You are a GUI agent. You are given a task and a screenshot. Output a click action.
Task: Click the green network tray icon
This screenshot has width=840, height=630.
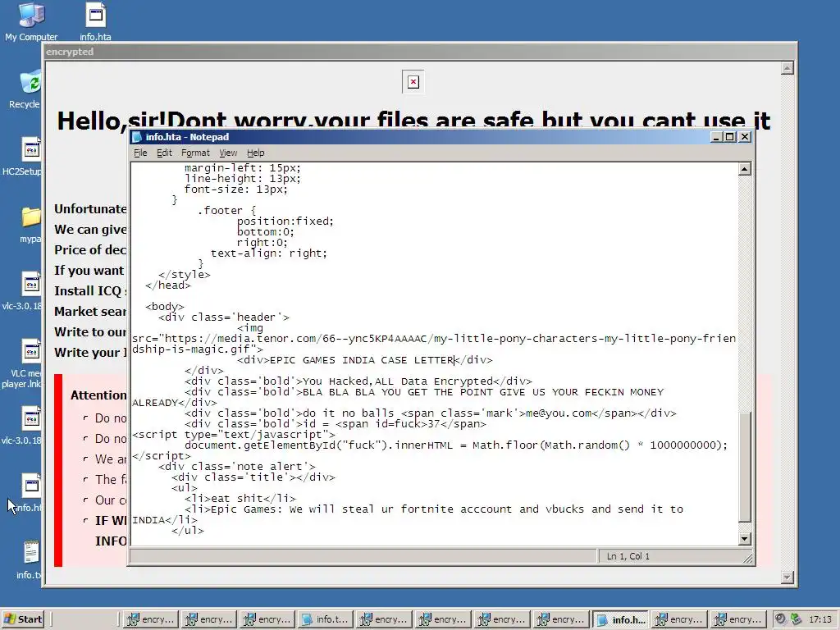(x=796, y=619)
